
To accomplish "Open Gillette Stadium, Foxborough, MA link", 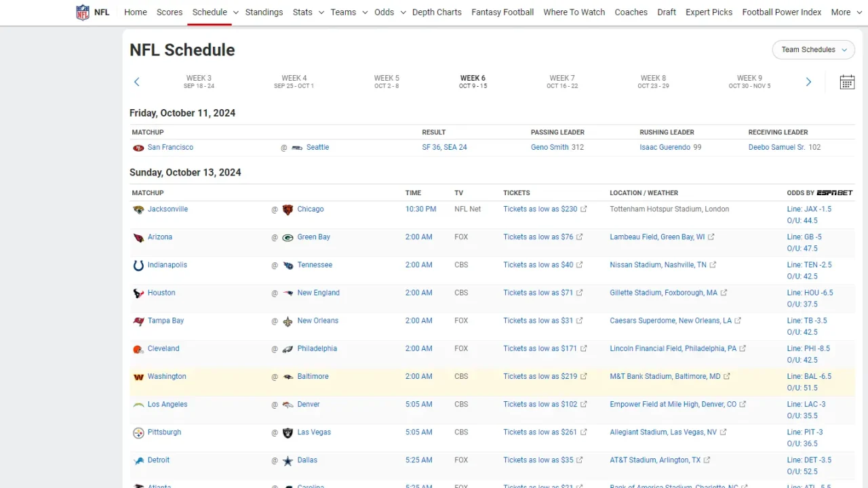I will (x=663, y=293).
